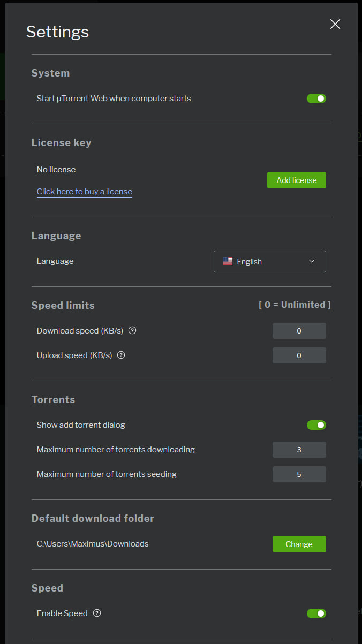This screenshot has height=644, width=362.
Task: Toggle Start µTorrent Web when computer starts
Action: (316, 99)
